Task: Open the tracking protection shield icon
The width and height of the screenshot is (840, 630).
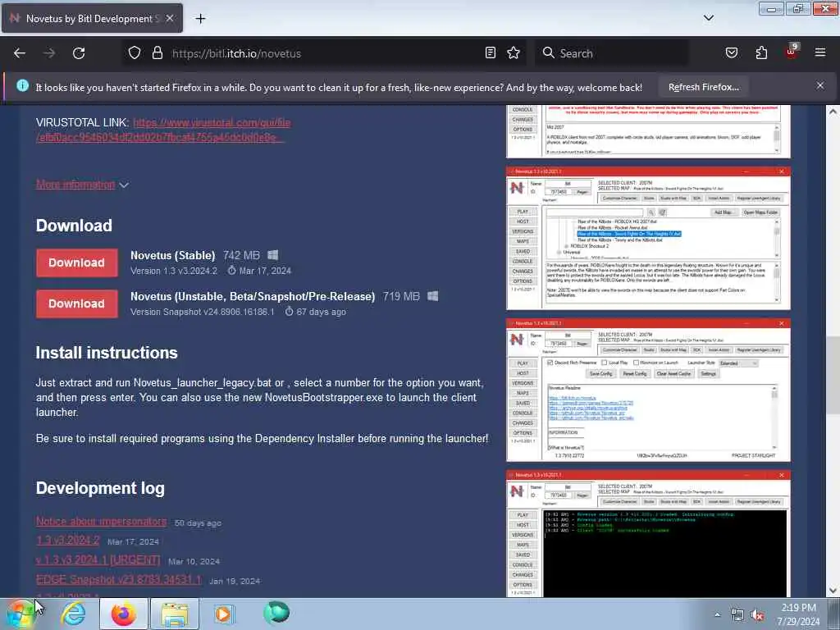Action: [135, 53]
